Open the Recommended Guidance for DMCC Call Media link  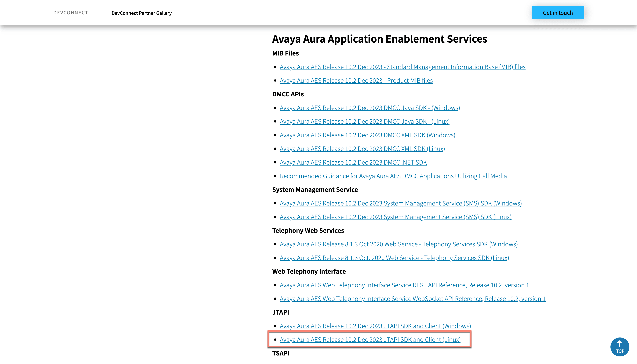coord(393,176)
